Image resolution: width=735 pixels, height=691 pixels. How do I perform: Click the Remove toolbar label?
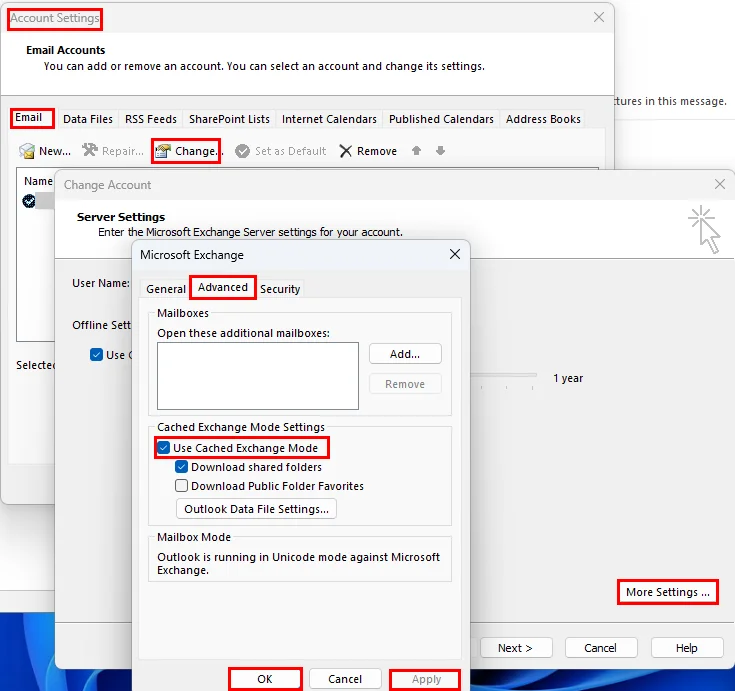coord(377,151)
